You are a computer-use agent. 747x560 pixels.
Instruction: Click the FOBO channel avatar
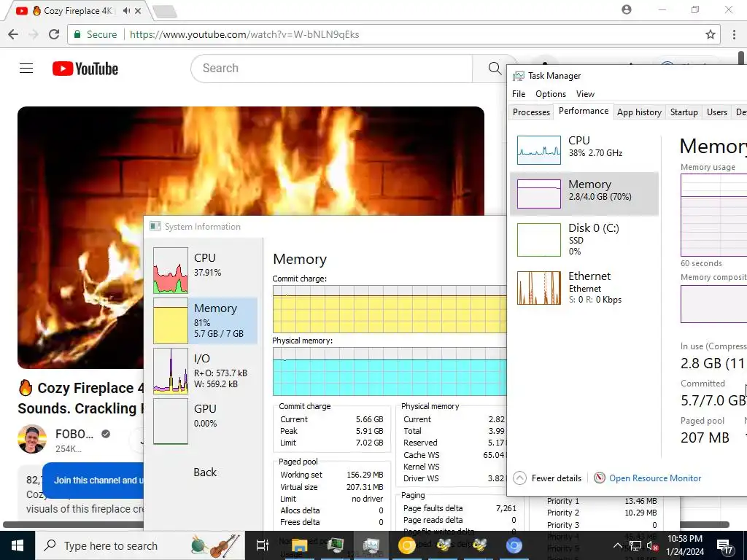(x=32, y=439)
